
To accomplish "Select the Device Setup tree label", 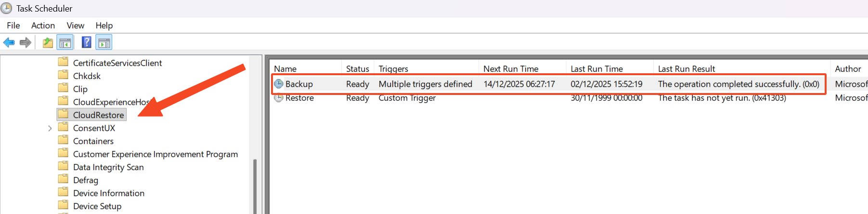I will [x=97, y=206].
